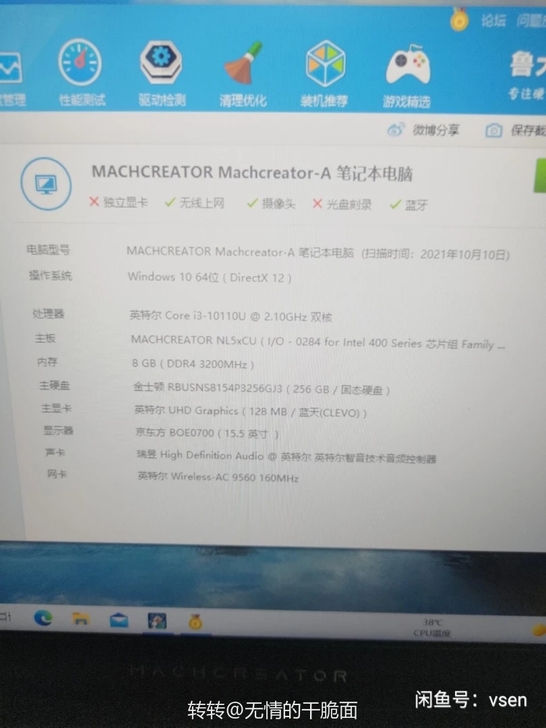Click the 内存 row label
The image size is (546, 728).
click(x=47, y=362)
